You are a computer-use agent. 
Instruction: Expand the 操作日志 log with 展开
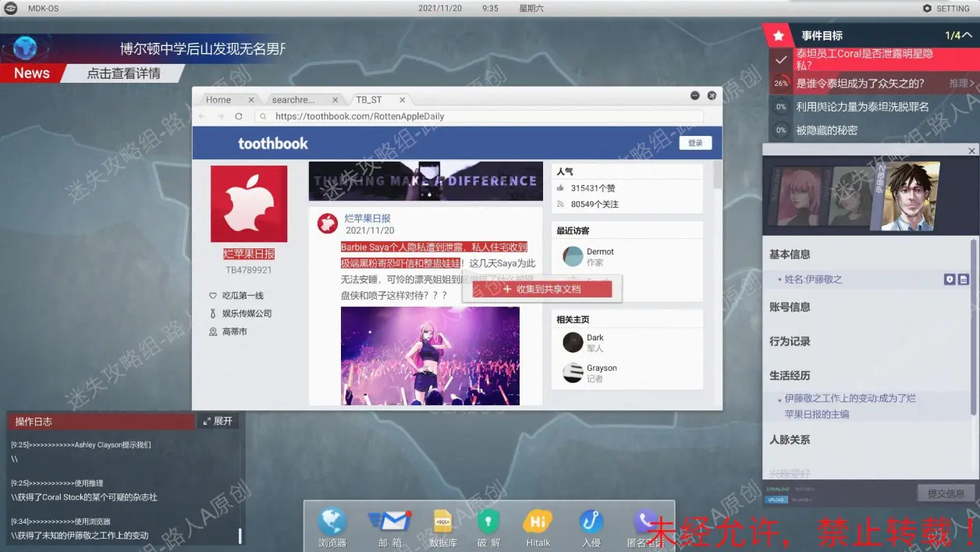click(218, 421)
